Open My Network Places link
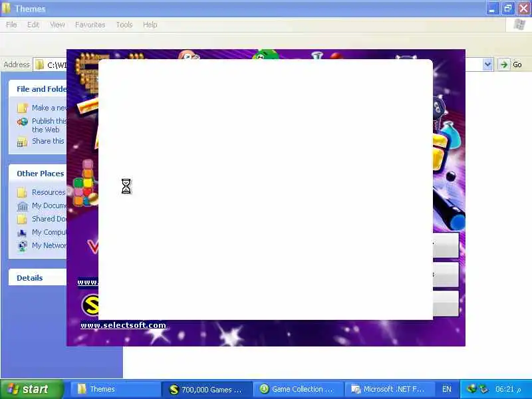Image resolution: width=532 pixels, height=399 pixels. coord(49,245)
